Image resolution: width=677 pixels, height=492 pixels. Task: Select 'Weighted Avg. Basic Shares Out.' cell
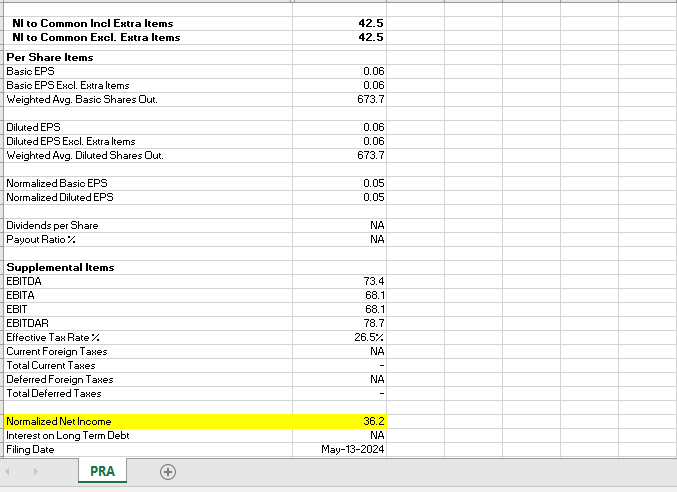pos(148,99)
